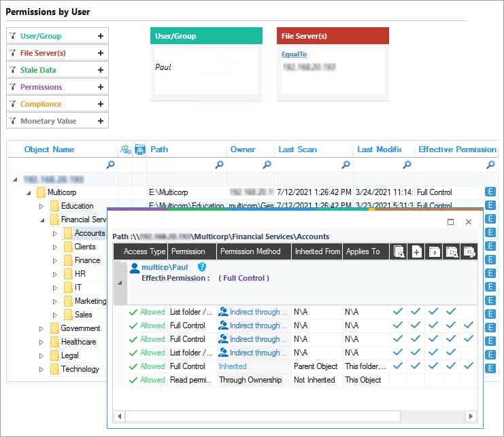Click the multicorp\Paul user link
This screenshot has height=437, width=504.
[x=165, y=267]
